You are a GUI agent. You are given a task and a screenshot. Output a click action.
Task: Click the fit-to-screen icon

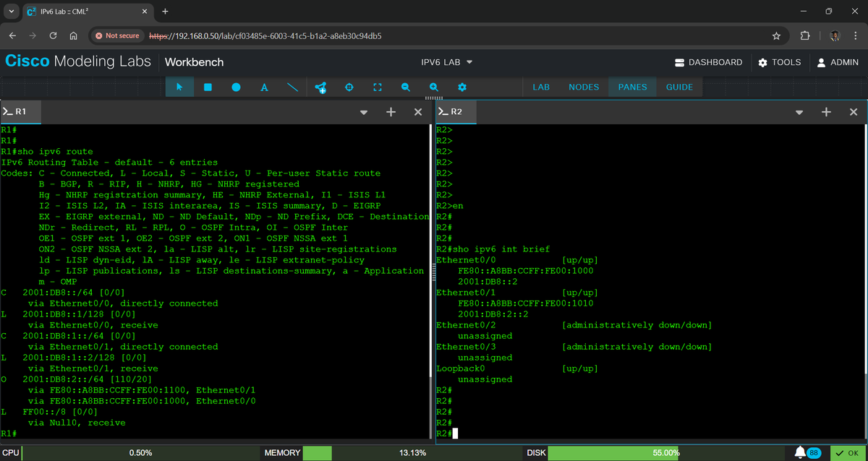[377, 87]
